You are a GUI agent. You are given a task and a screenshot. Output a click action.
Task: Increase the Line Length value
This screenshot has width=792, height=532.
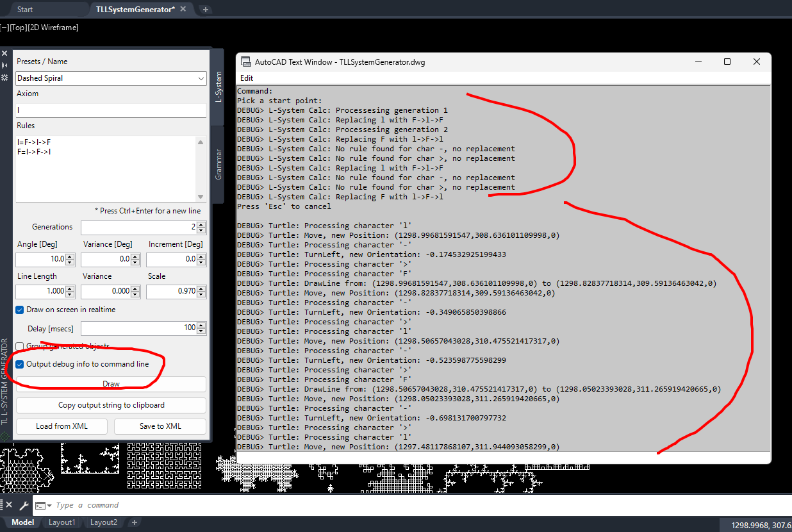70,288
